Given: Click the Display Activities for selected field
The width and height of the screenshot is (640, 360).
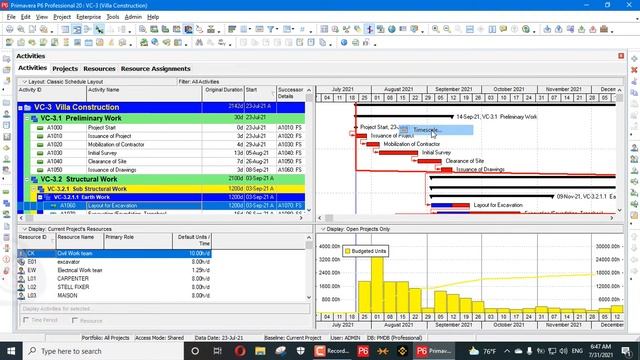Looking at the screenshot, I should click(164, 309).
